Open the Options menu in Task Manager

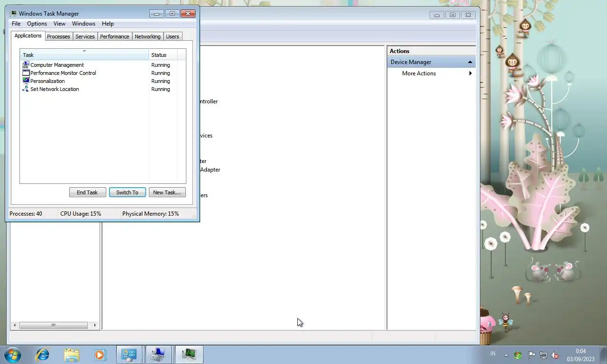37,24
